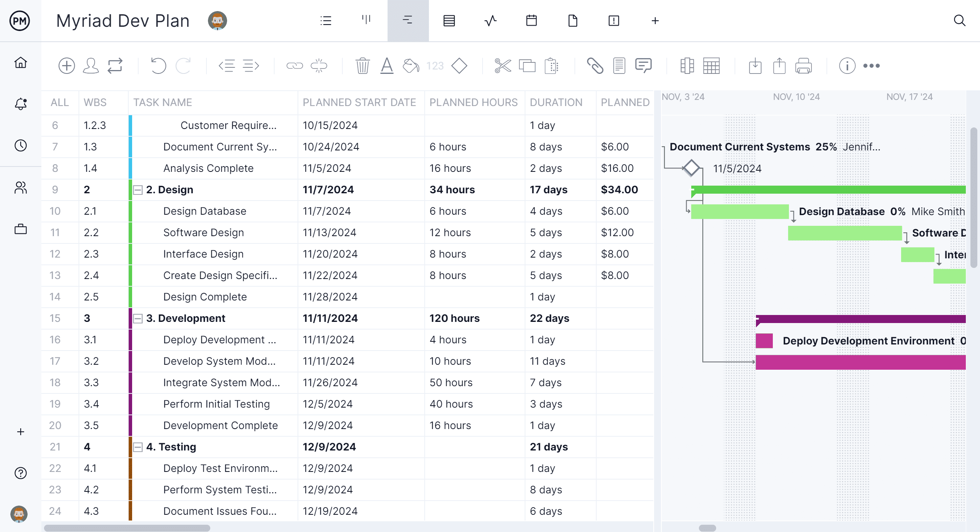This screenshot has height=532, width=980.
Task: Open the Assign User icon
Action: pyautogui.click(x=91, y=66)
